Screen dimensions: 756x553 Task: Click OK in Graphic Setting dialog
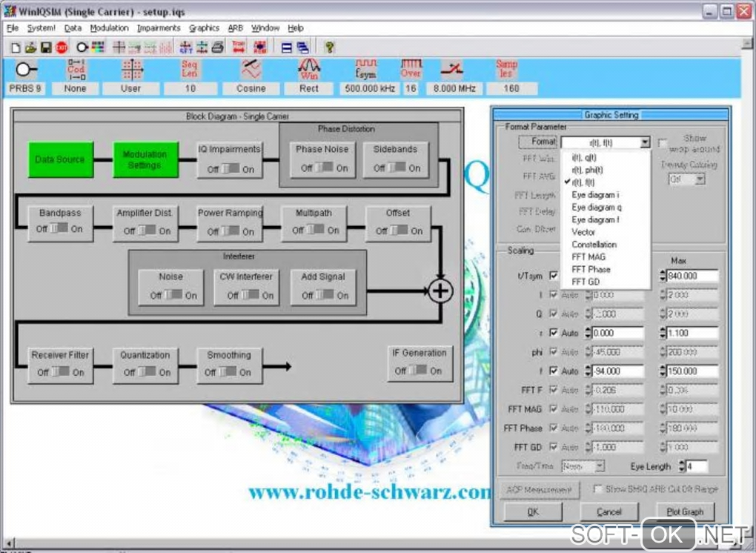tap(533, 511)
